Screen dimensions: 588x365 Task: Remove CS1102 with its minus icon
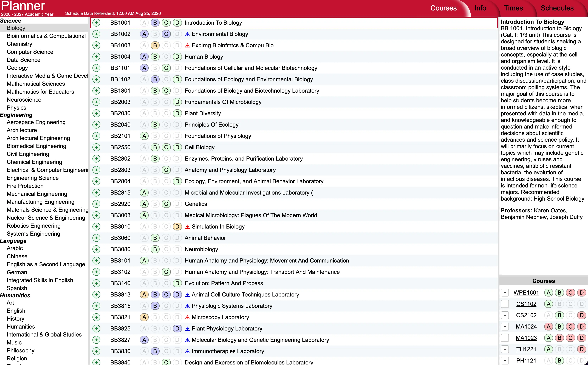tap(505, 304)
